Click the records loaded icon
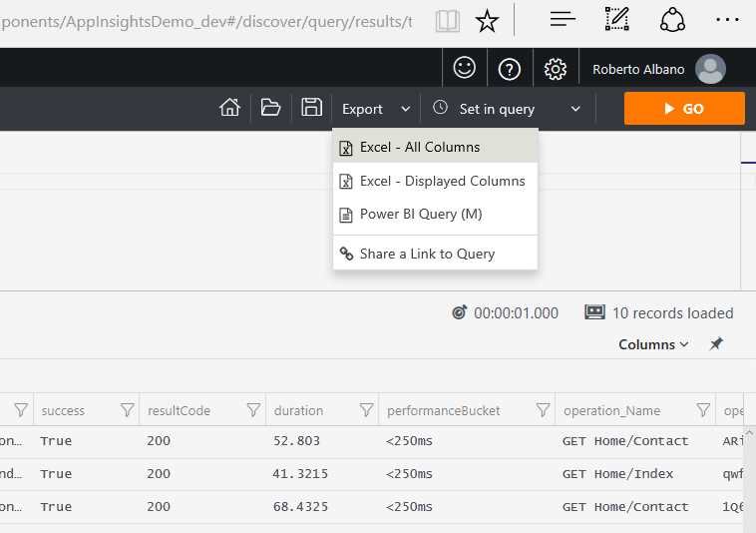 point(594,312)
